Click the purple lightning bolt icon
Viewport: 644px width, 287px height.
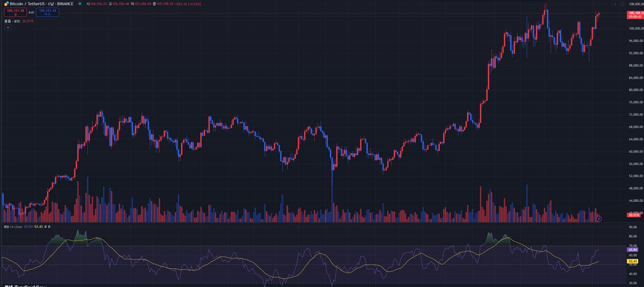click(x=599, y=219)
